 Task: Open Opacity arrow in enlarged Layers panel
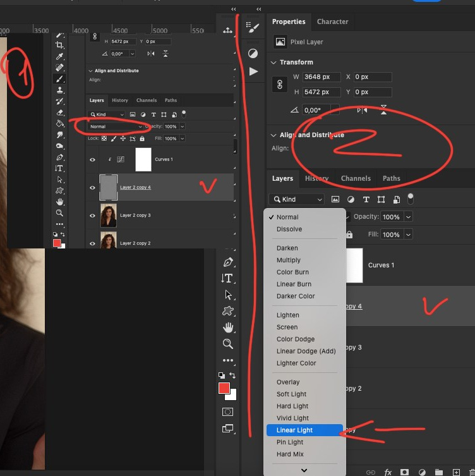coord(408,217)
